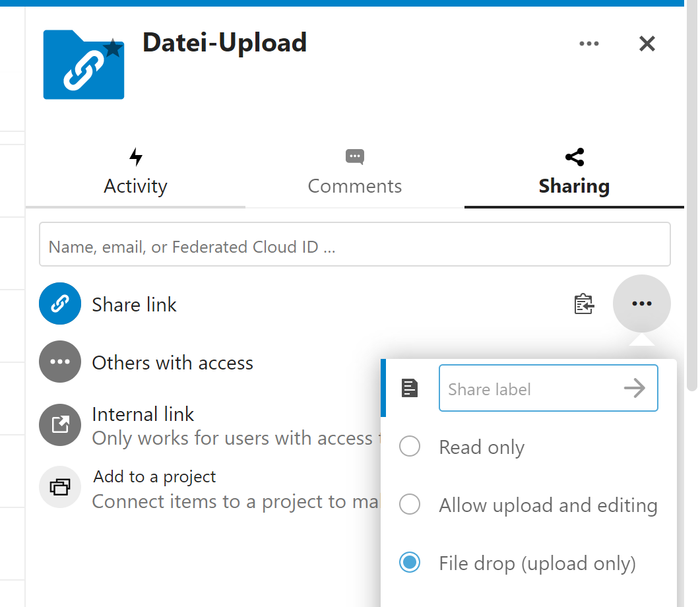Click the Datei-Upload shared folder icon

click(x=84, y=65)
